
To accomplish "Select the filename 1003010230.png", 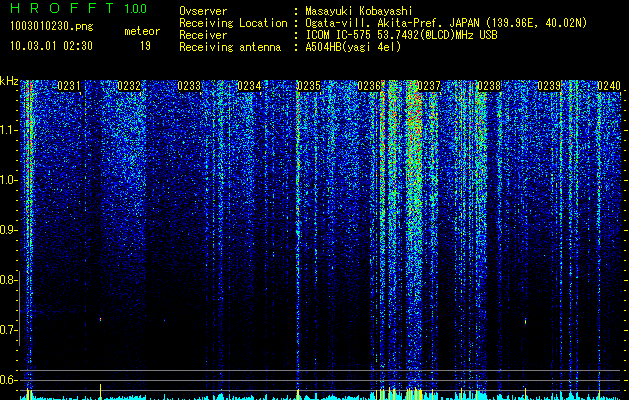I will coord(52,27).
